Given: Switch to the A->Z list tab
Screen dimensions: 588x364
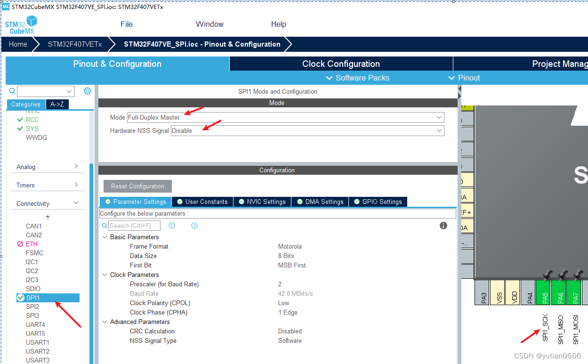Looking at the screenshot, I should pyautogui.click(x=57, y=105).
